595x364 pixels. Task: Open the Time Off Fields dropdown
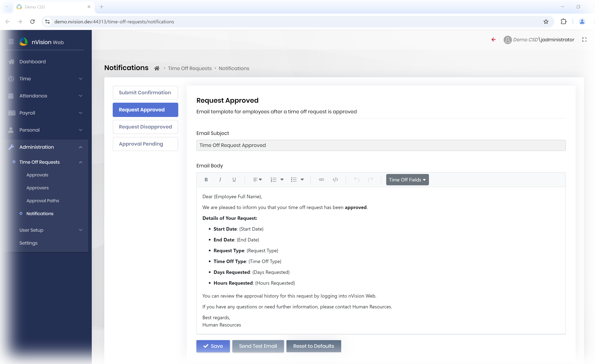407,180
